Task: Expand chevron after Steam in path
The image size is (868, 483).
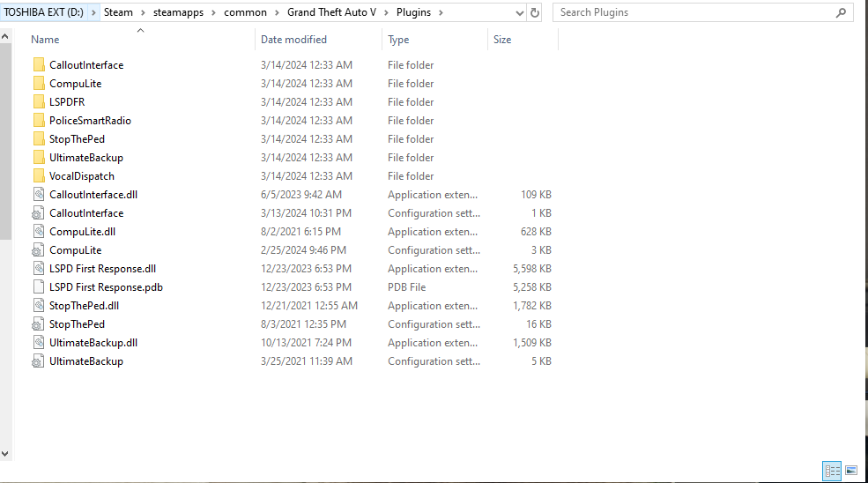Action: coord(143,12)
